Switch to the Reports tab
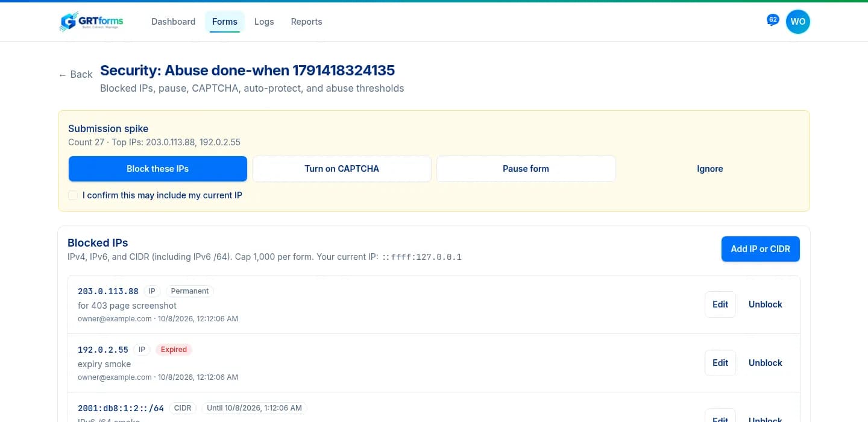 click(x=306, y=22)
